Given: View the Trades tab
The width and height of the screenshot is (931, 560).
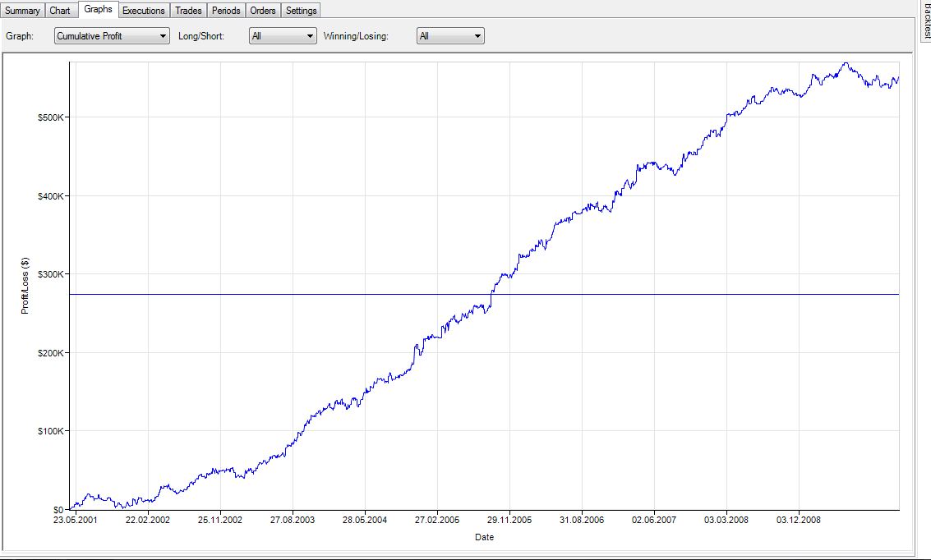Looking at the screenshot, I should (x=188, y=11).
